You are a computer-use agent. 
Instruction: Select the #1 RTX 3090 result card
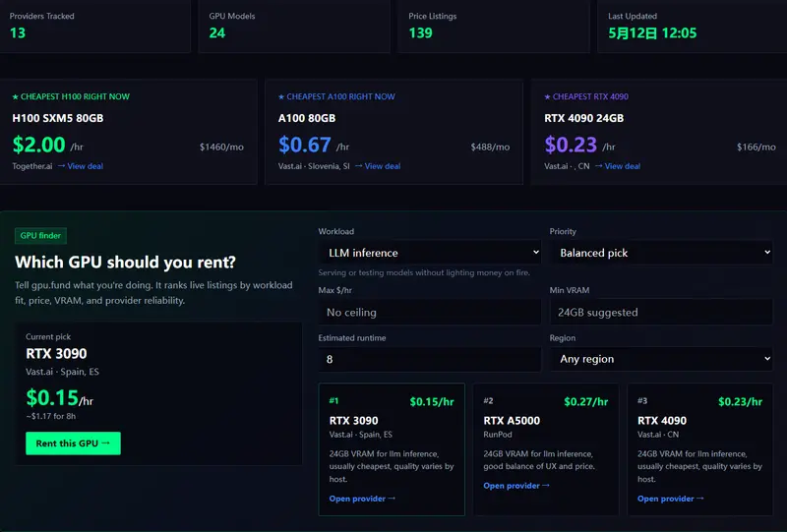[x=392, y=449]
